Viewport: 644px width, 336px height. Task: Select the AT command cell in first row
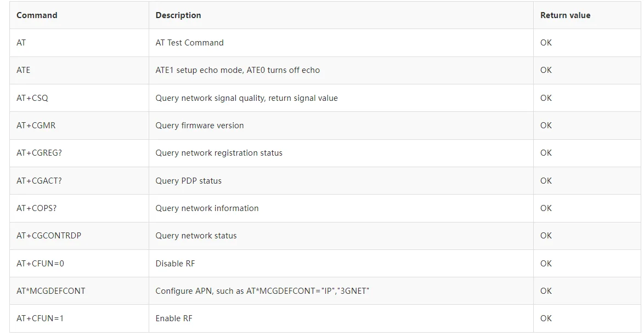(x=21, y=43)
